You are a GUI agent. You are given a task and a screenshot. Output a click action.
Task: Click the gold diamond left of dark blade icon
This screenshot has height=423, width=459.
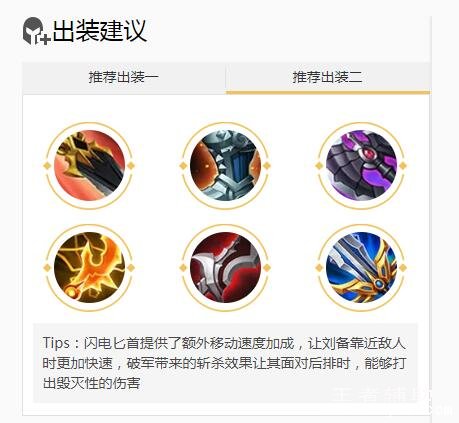click(x=47, y=166)
